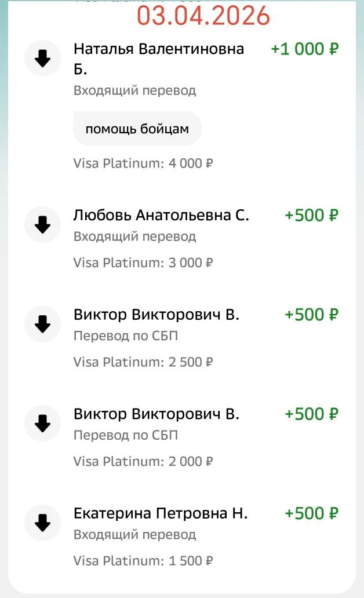This screenshot has width=364, height=598.
Task: Click arrow icon of transfer with 2 500 ₽ balance
Action: point(43,324)
